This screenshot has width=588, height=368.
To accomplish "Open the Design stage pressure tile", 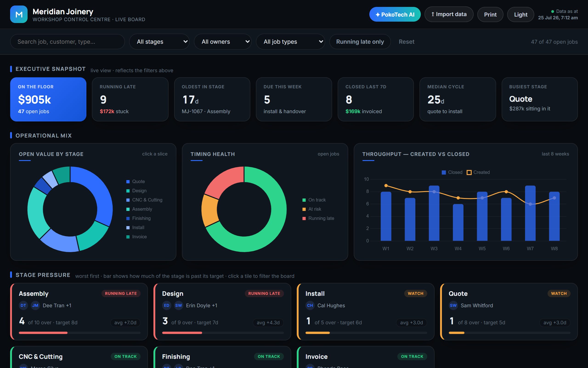I will 222,311.
